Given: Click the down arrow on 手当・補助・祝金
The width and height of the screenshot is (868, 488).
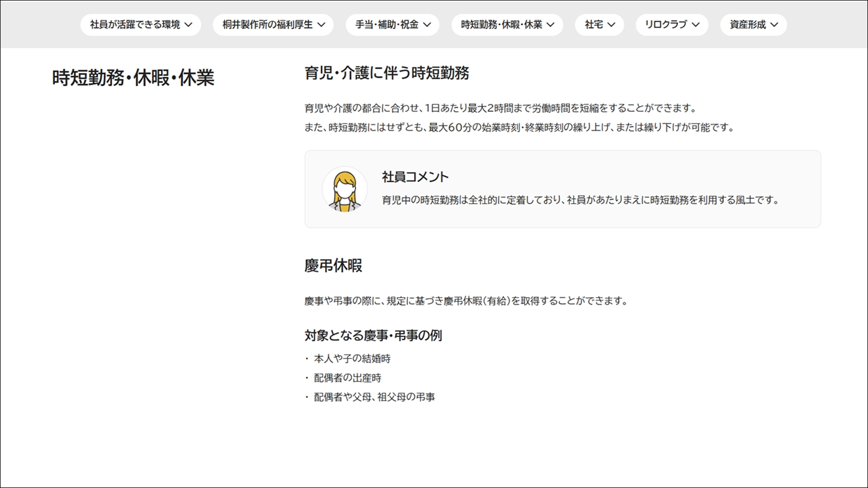Looking at the screenshot, I should [427, 25].
